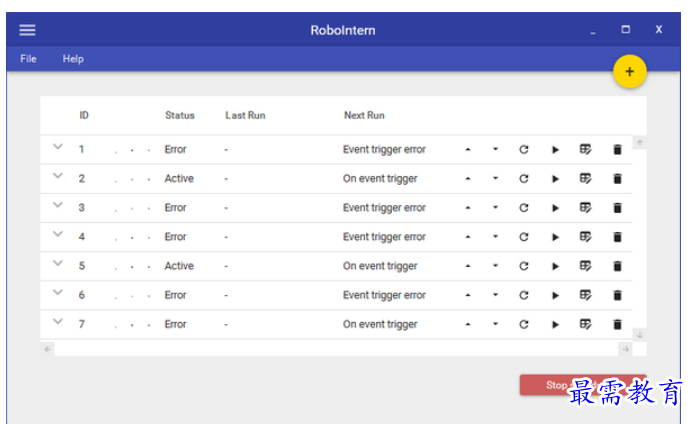Click horizontal scroll left arrow
The height and width of the screenshot is (424, 691).
(48, 349)
